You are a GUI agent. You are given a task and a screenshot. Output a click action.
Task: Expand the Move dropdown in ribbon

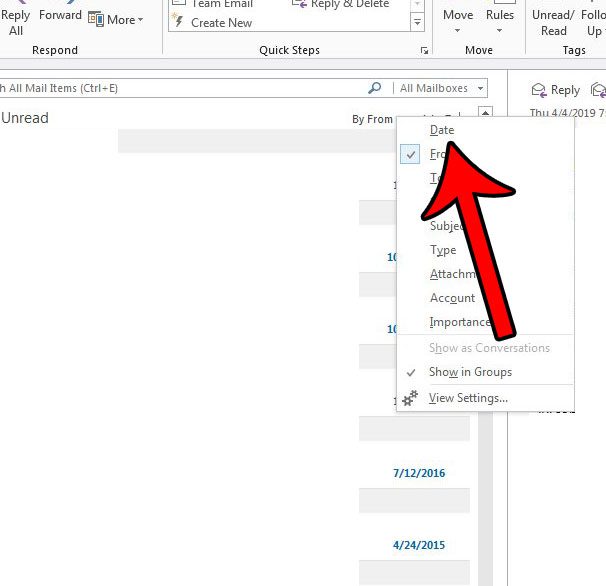458,30
